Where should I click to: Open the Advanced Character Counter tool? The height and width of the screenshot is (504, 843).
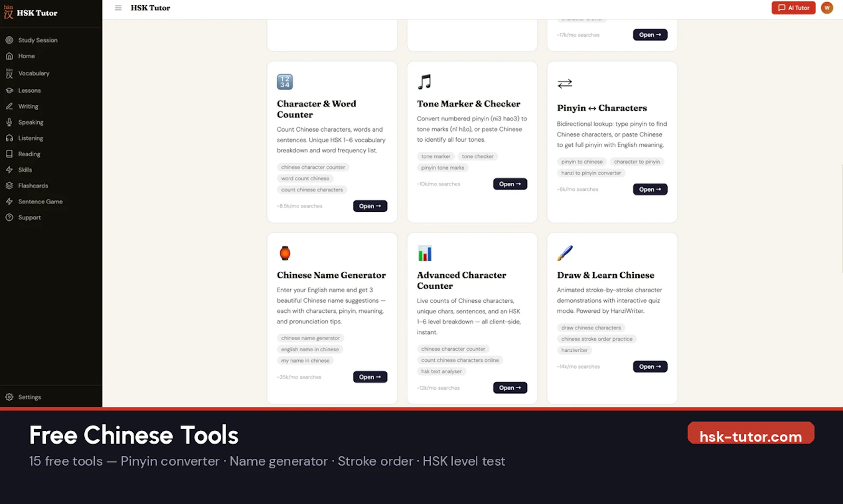[x=510, y=388]
